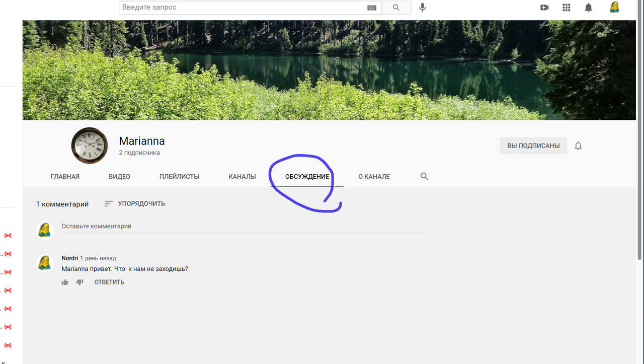Open the О КАНАЛЕ tab
Image resolution: width=644 pixels, height=364 pixels.
[374, 177]
